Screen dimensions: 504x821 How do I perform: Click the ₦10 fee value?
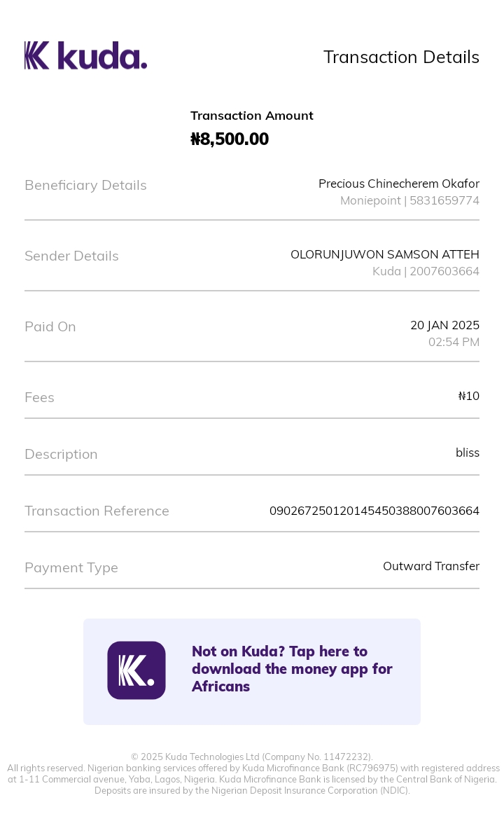click(469, 396)
